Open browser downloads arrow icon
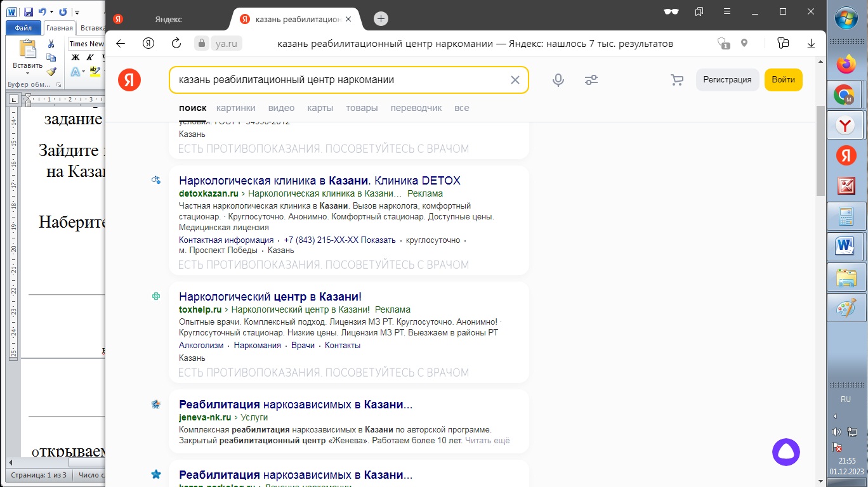Image resolution: width=868 pixels, height=487 pixels. pos(811,43)
